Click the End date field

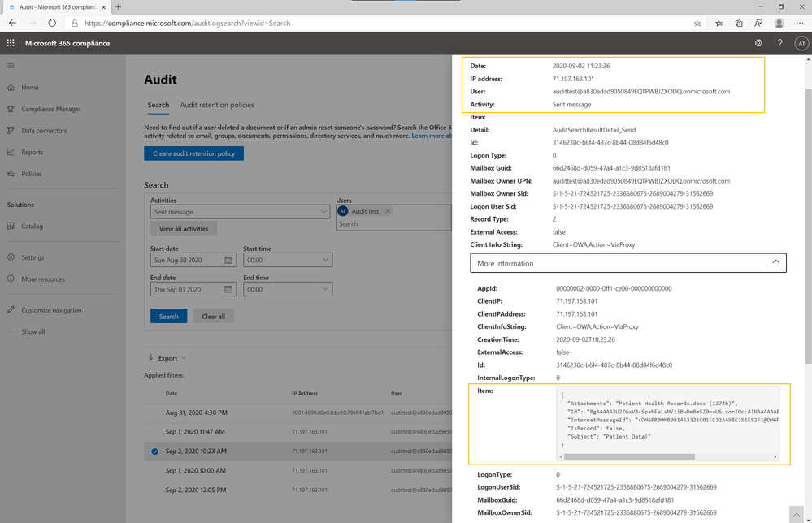193,290
